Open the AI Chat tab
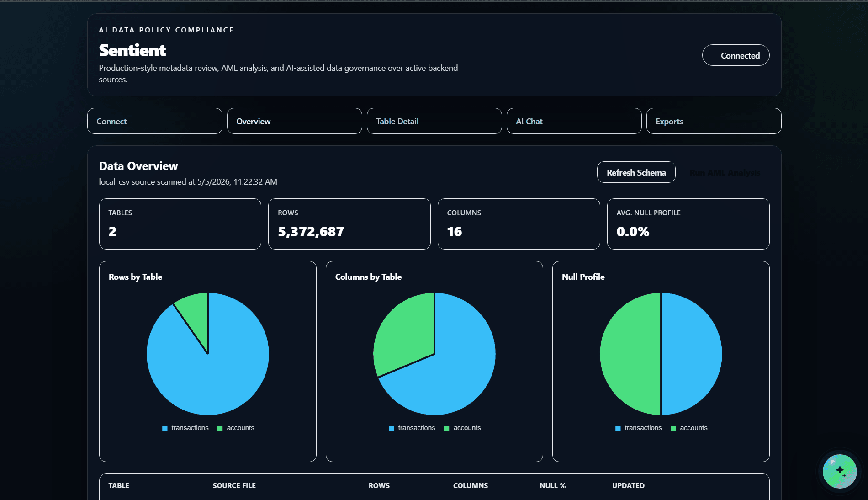The image size is (868, 500). [x=574, y=121]
